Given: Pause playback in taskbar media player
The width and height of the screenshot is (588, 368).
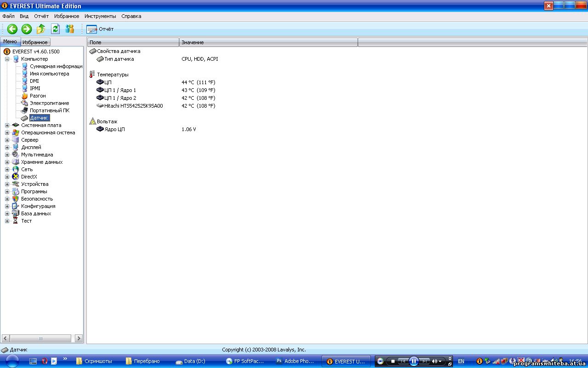Looking at the screenshot, I should [x=413, y=362].
